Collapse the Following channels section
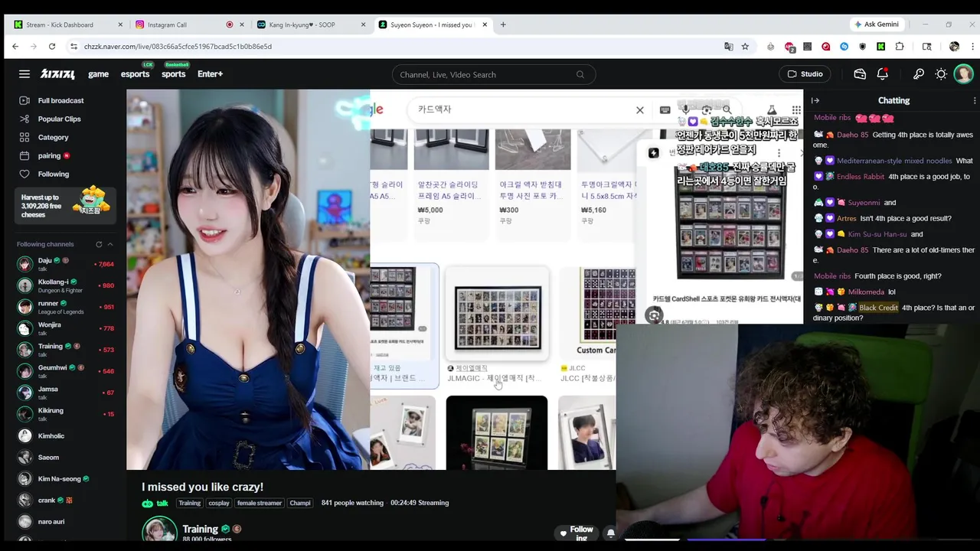This screenshot has height=551, width=980. (110, 244)
